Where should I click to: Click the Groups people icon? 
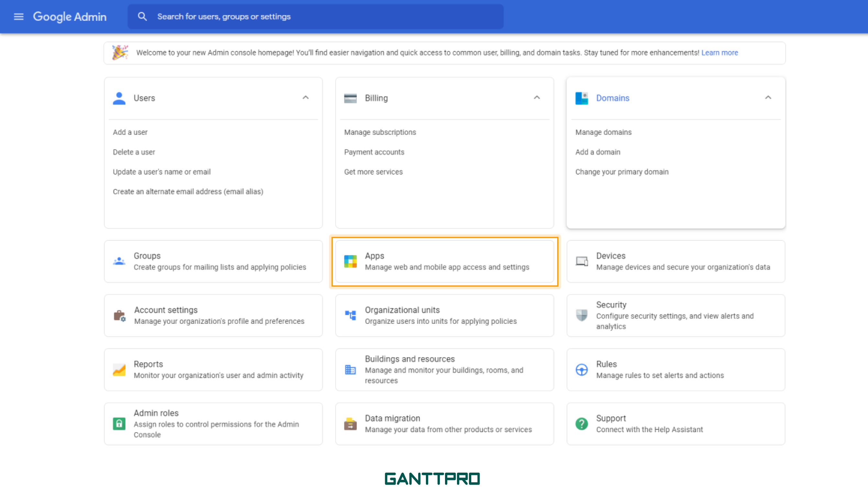(x=119, y=261)
